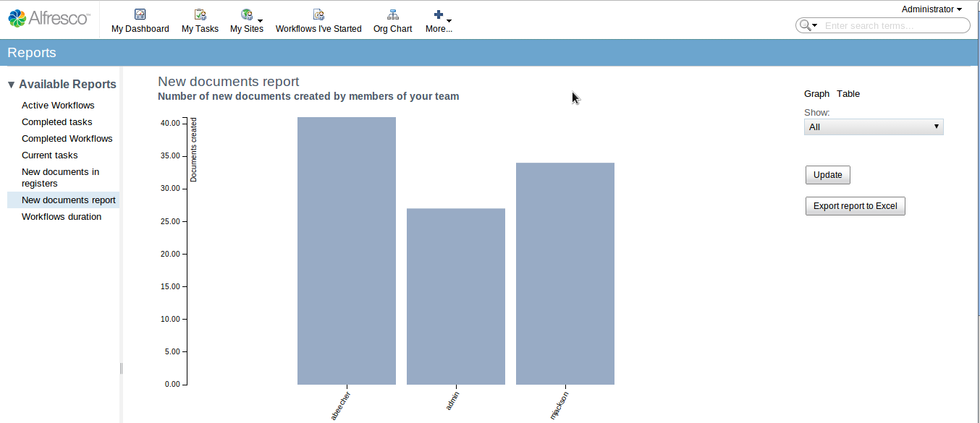Click the My Sites globe icon

tap(247, 14)
